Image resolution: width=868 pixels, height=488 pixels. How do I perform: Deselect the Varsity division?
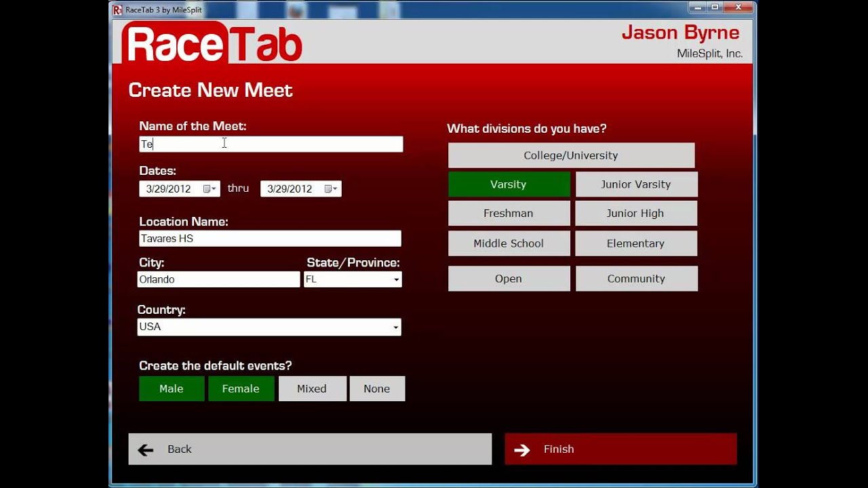(x=509, y=184)
